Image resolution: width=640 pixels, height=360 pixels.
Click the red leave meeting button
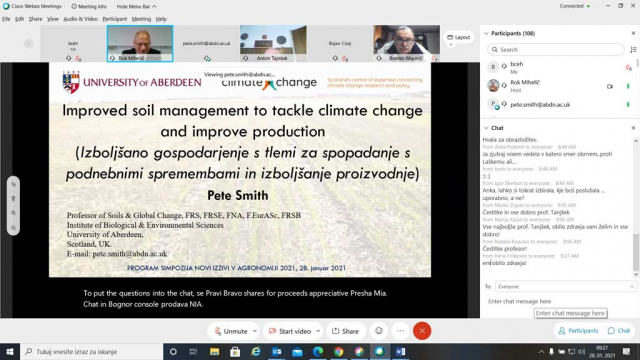coord(422,331)
